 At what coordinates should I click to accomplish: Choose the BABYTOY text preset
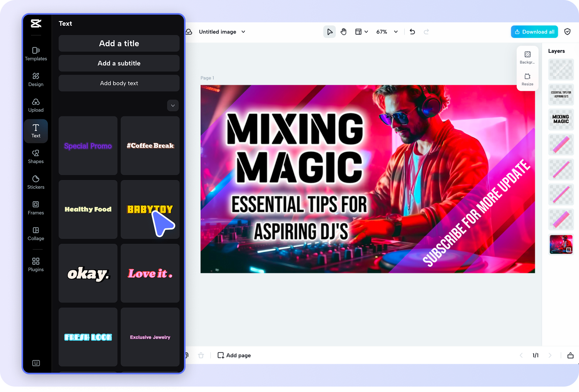[150, 209]
